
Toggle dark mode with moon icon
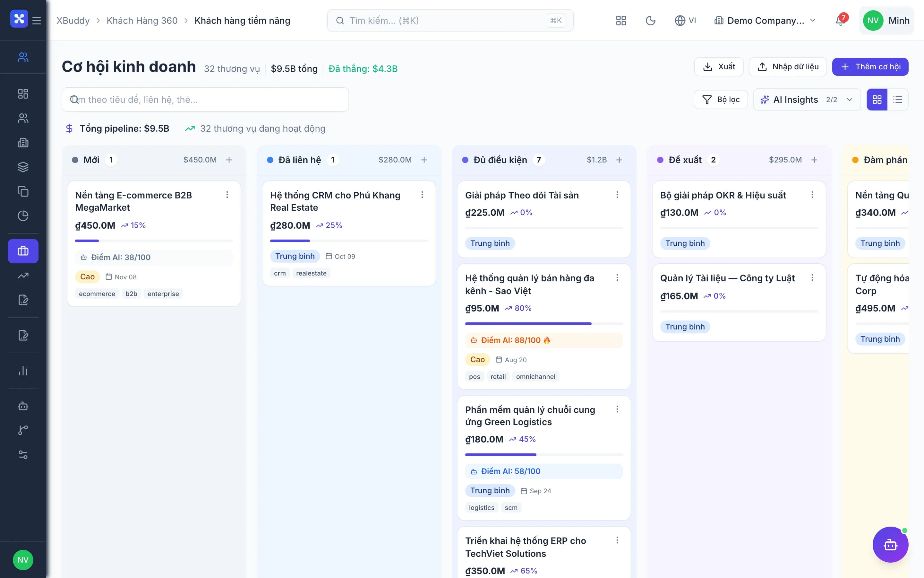click(651, 21)
